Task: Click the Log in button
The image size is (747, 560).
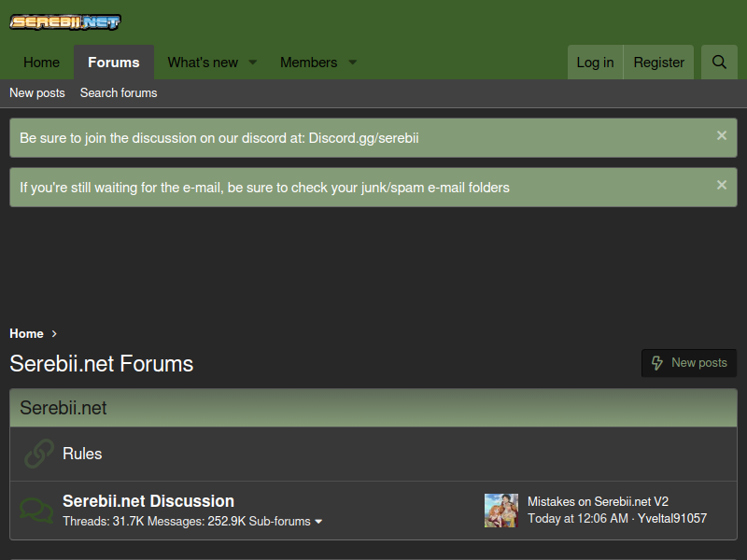Action: pos(595,63)
